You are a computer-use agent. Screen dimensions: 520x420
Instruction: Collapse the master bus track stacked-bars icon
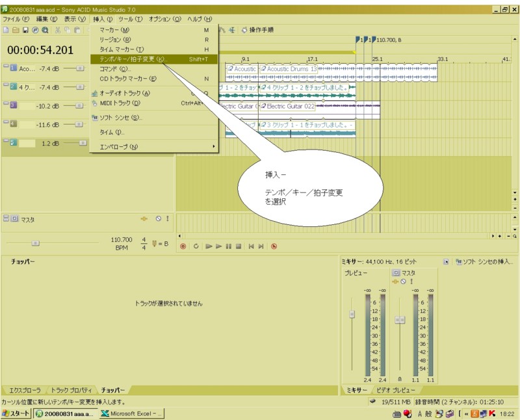tap(6, 218)
